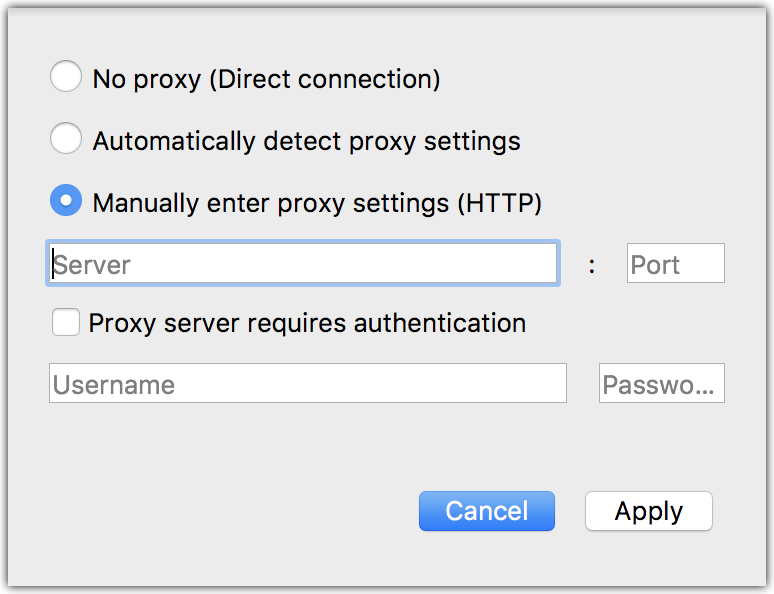Apply the proxy settings
Screen dimensions: 774x594
pos(648,511)
